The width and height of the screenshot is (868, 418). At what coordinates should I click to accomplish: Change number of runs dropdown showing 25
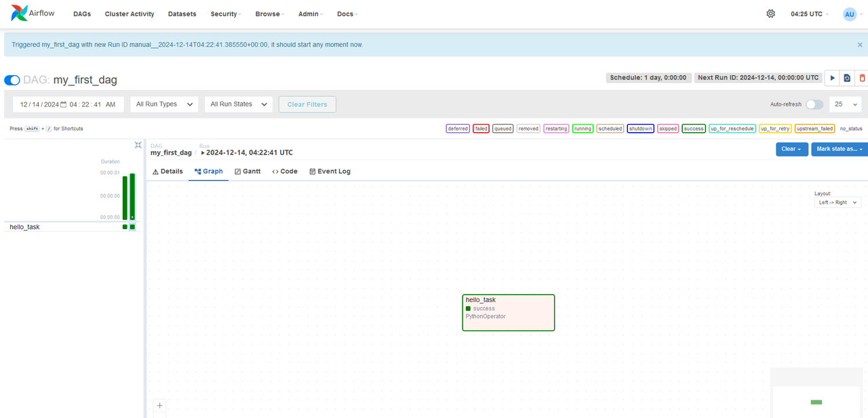click(x=845, y=104)
